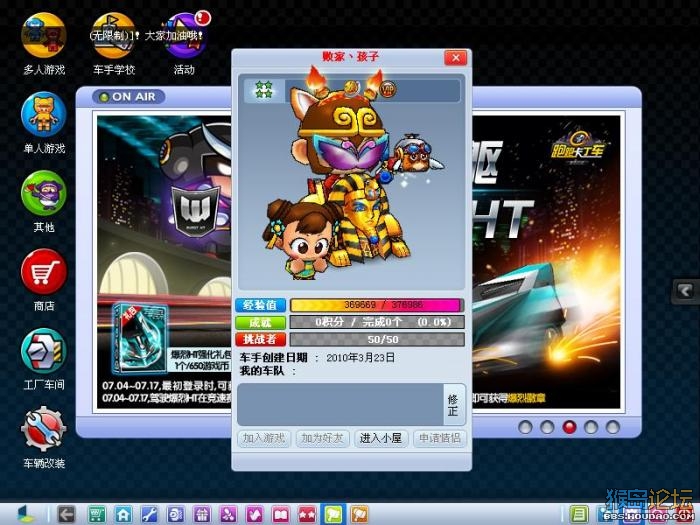Click the 经验值 experience progress bar
Image resolution: width=700 pixels, height=525 pixels.
click(x=377, y=305)
